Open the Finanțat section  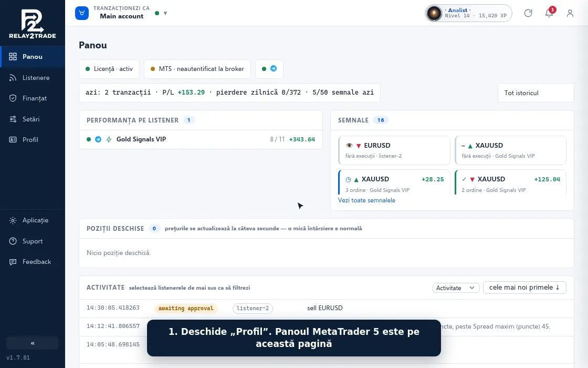pyautogui.click(x=32, y=98)
